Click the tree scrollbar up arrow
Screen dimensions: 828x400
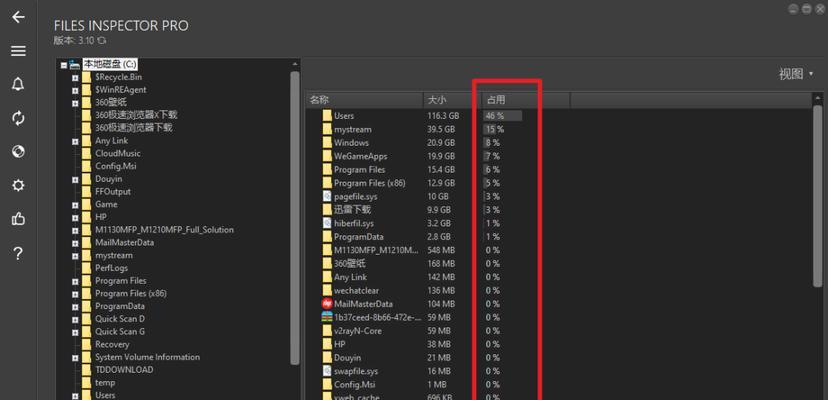click(295, 64)
